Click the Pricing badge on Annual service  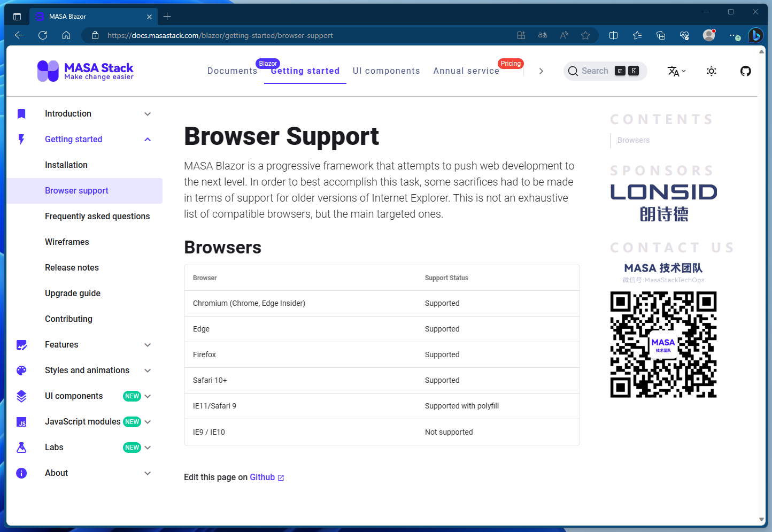[x=511, y=63]
